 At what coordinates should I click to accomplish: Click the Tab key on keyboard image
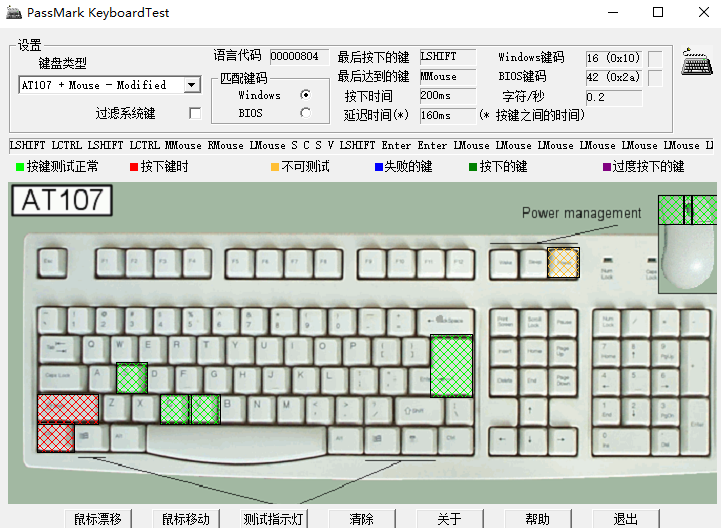[59, 349]
